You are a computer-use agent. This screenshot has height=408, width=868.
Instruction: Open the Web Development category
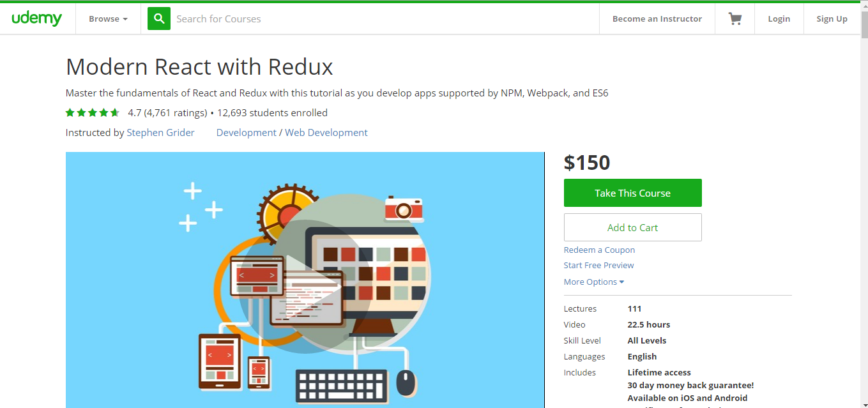[x=326, y=132]
